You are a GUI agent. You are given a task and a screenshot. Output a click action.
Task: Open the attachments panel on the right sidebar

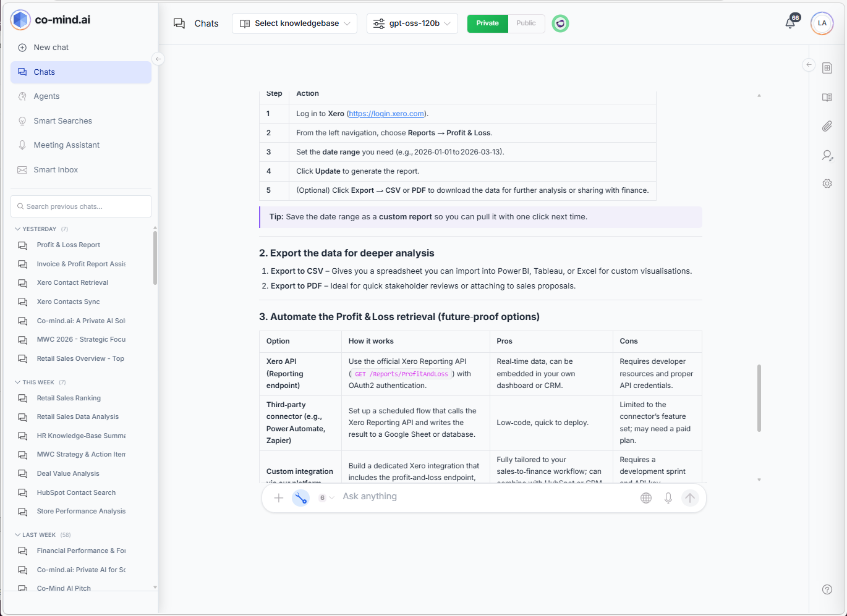[827, 126]
